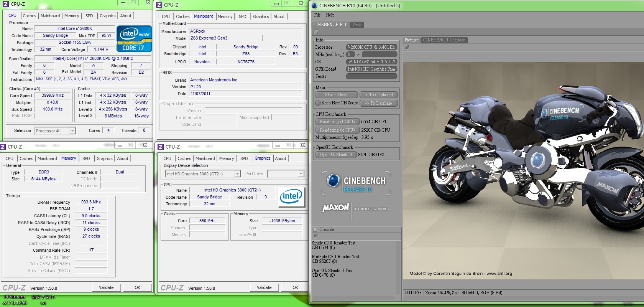The width and height of the screenshot is (644, 307).
Task: Switch to the View tab in Cinebench
Action: (x=357, y=25)
